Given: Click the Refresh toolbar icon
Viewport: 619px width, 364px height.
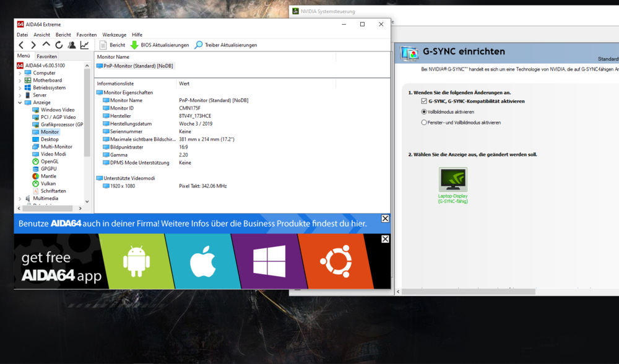Looking at the screenshot, I should [x=59, y=45].
